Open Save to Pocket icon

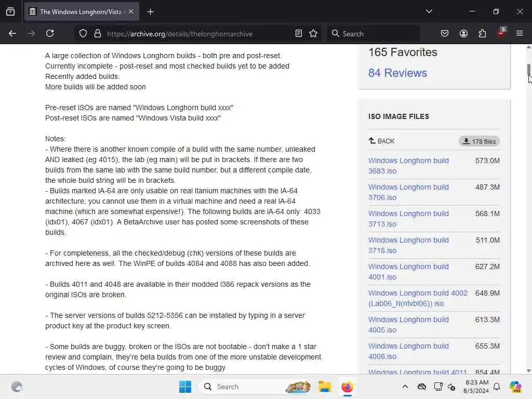click(445, 34)
